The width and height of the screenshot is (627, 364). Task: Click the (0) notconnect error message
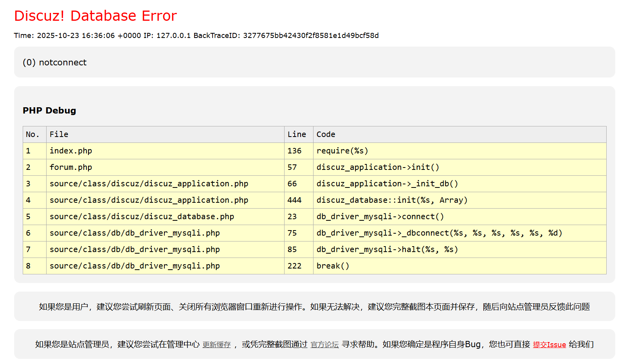pyautogui.click(x=55, y=63)
